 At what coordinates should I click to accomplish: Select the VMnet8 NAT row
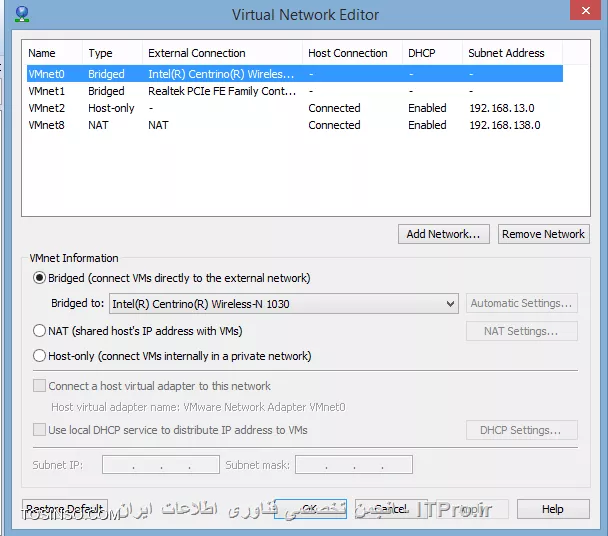295,125
